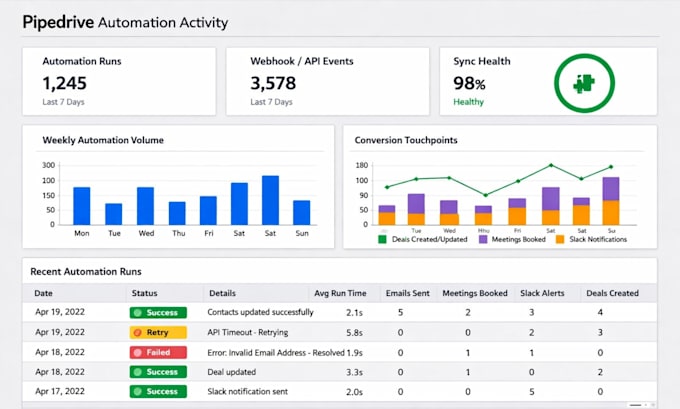Click orange Slack Notifications legend swatch
This screenshot has height=409, width=680.
(x=560, y=239)
